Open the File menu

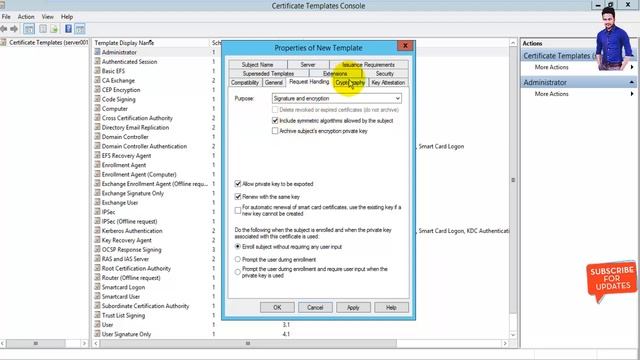6,17
